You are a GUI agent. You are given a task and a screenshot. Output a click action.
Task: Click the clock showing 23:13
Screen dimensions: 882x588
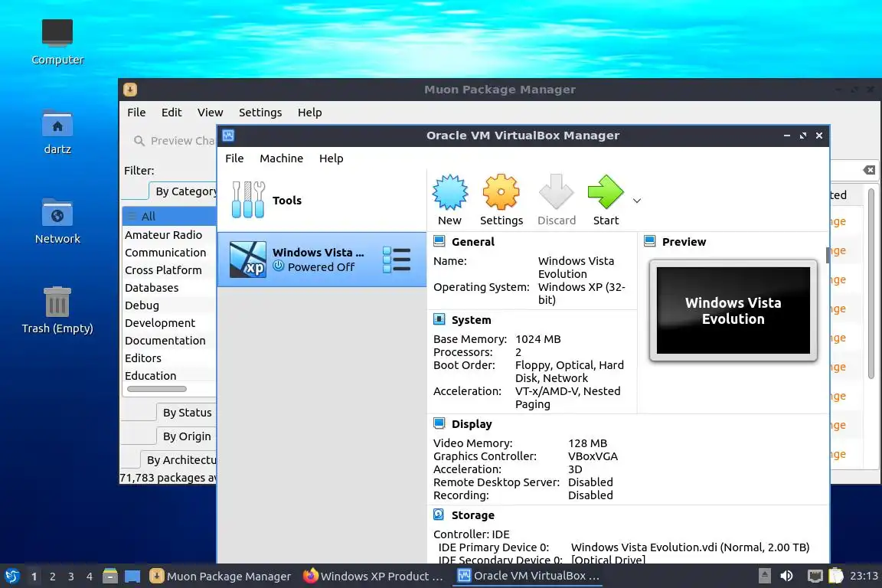[x=864, y=577]
